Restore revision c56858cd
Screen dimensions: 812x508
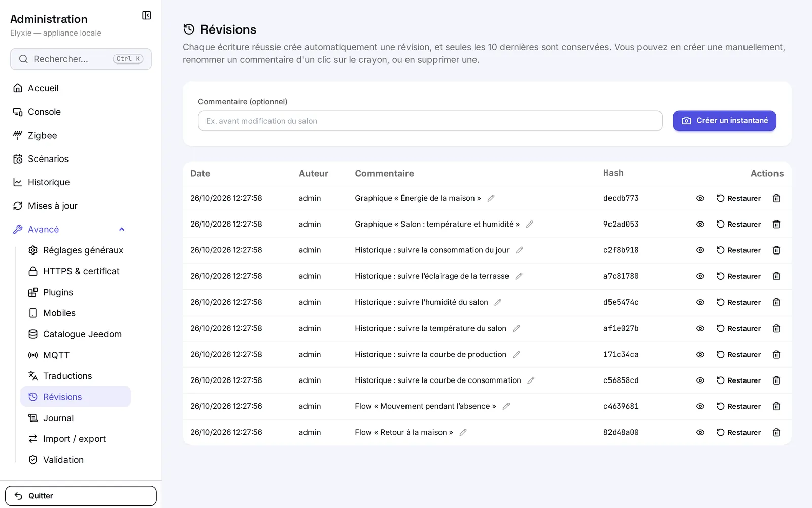[x=738, y=380]
